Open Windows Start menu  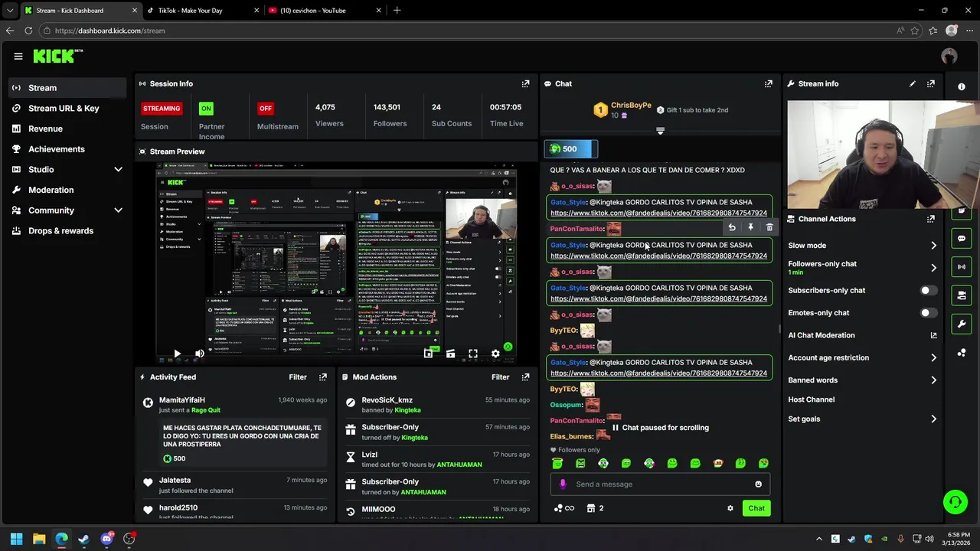[17, 539]
